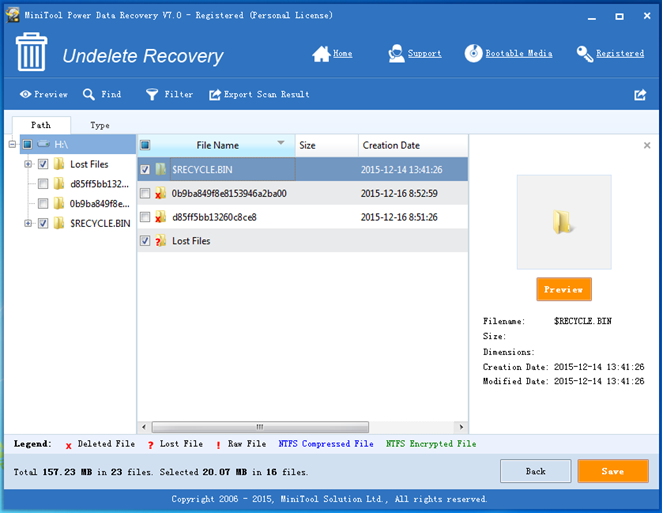Click the Registered key icon
Screen dimensions: 662x513
[x=584, y=54]
